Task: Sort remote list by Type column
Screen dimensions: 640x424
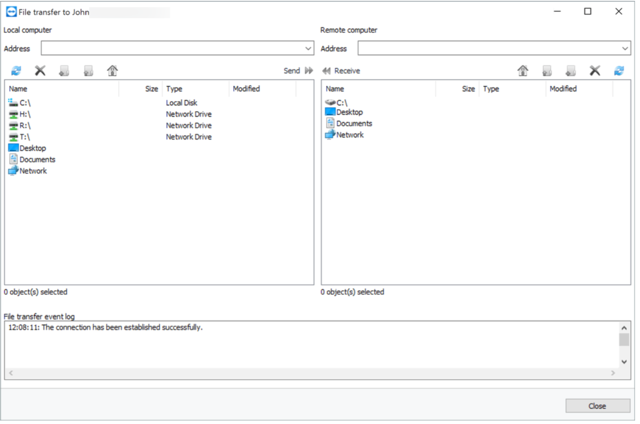Action: 513,89
